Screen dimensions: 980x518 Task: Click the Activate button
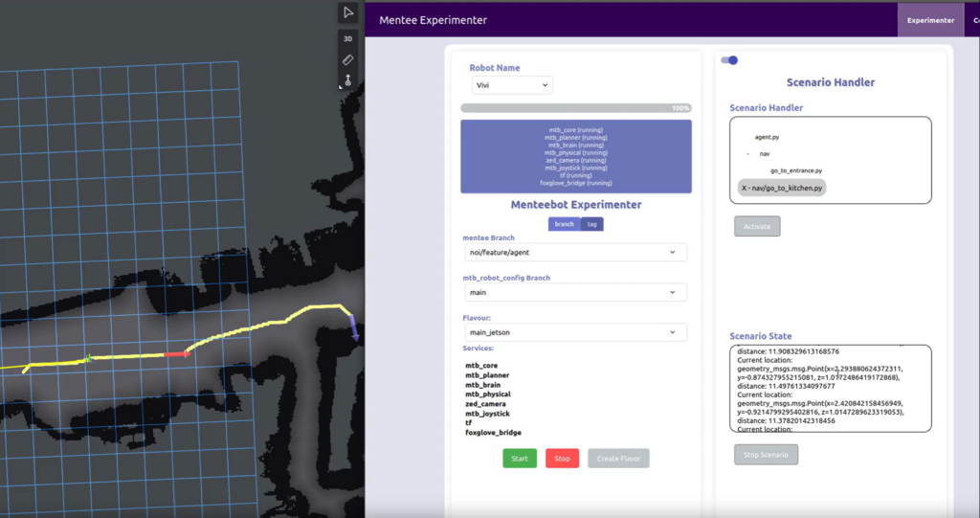pyautogui.click(x=757, y=227)
